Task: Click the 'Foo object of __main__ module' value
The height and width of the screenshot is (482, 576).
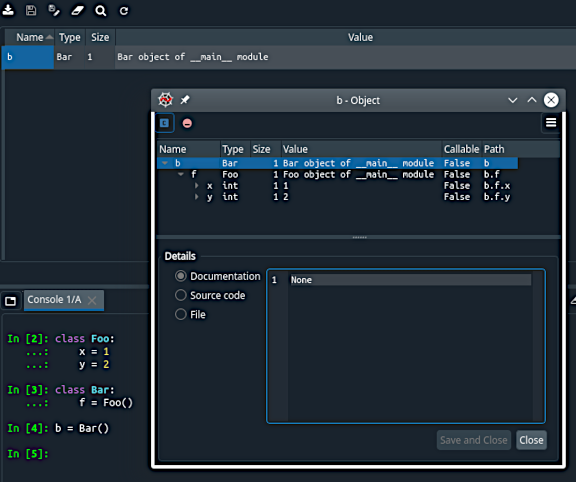Action: coord(358,174)
